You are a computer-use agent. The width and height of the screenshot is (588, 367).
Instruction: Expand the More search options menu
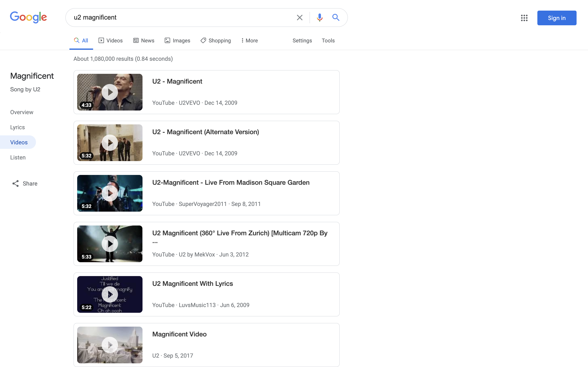tap(249, 41)
